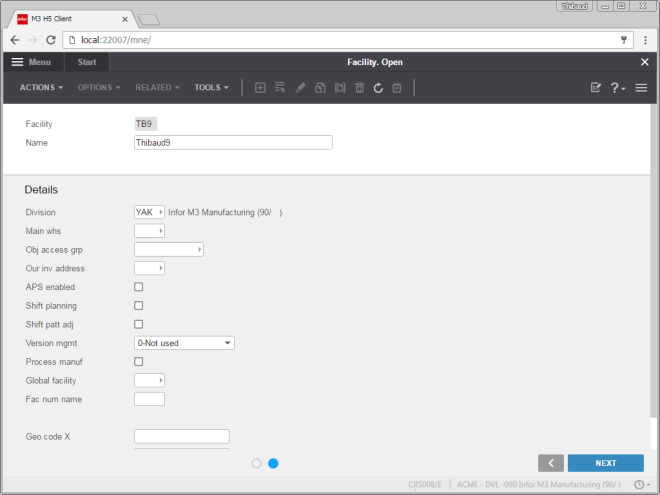The width and height of the screenshot is (660, 495).
Task: Click the trash Delete icon in toolbar
Action: (359, 88)
